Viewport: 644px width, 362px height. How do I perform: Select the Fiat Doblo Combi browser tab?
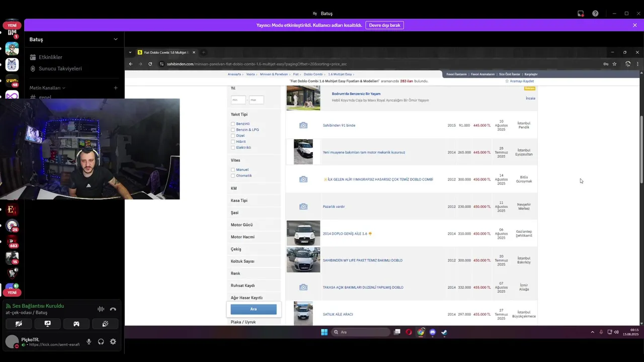(166, 52)
